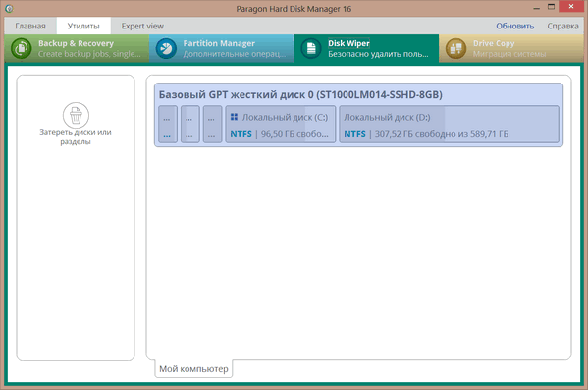Click the 96,50 ГБ free space text
Screen dimensions: 588x390
pyautogui.click(x=294, y=134)
